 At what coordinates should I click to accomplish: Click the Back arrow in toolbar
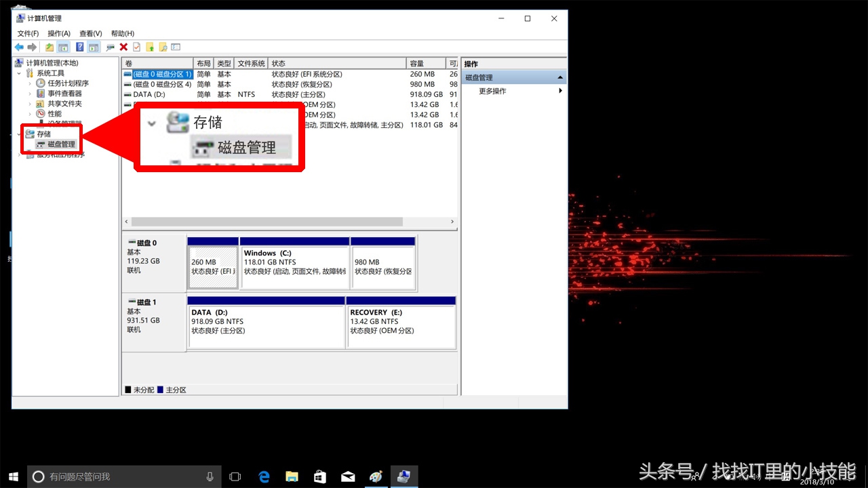(x=19, y=47)
